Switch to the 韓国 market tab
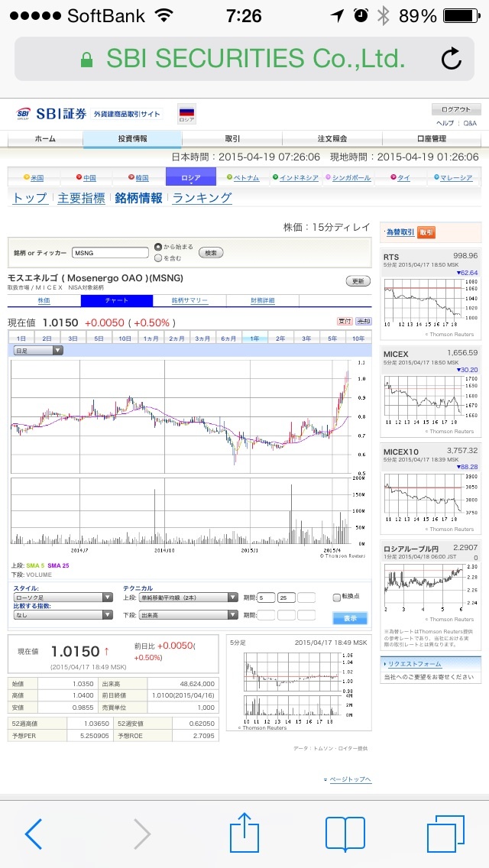The height and width of the screenshot is (868, 489). click(x=138, y=178)
